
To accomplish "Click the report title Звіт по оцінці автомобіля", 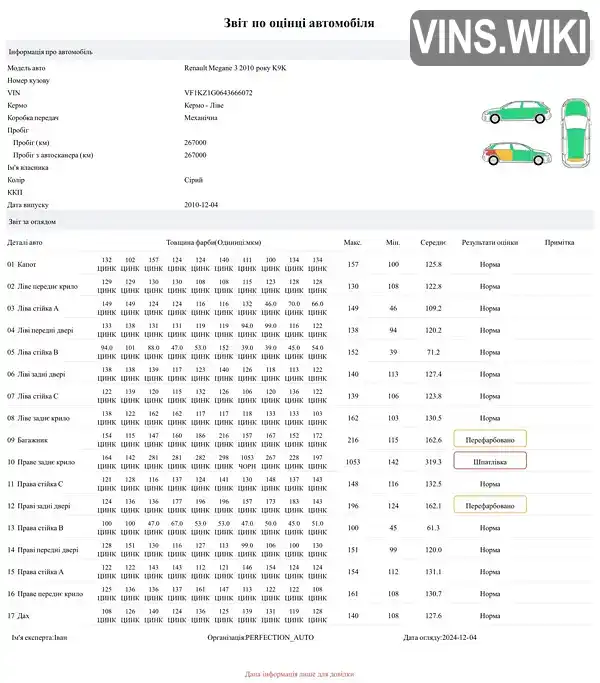I will (x=299, y=23).
